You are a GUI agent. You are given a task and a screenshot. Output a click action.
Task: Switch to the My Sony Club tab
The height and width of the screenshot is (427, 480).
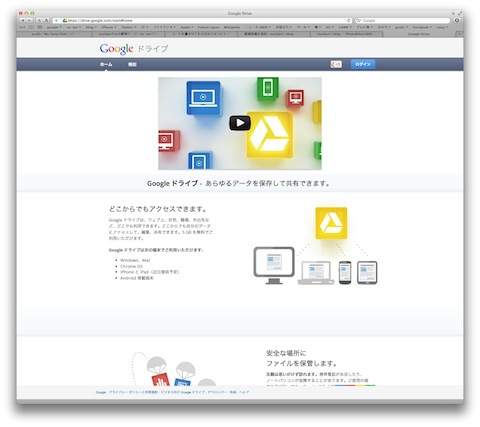(x=55, y=34)
